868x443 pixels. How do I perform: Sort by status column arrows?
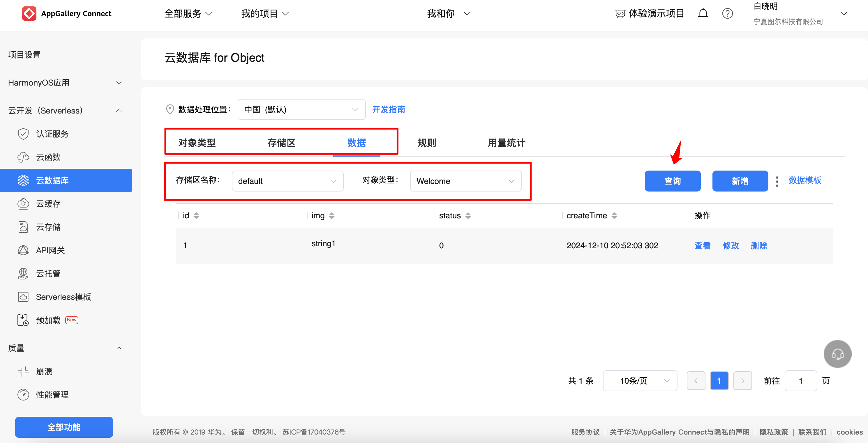point(468,215)
